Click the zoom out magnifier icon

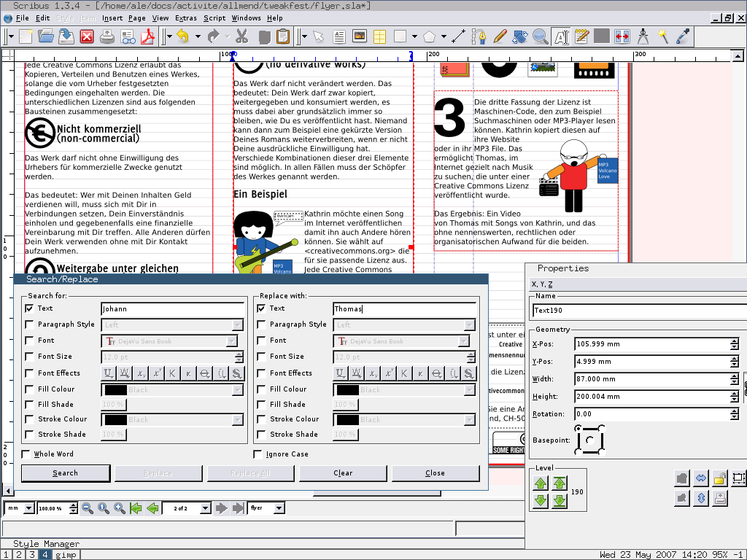pyautogui.click(x=88, y=508)
